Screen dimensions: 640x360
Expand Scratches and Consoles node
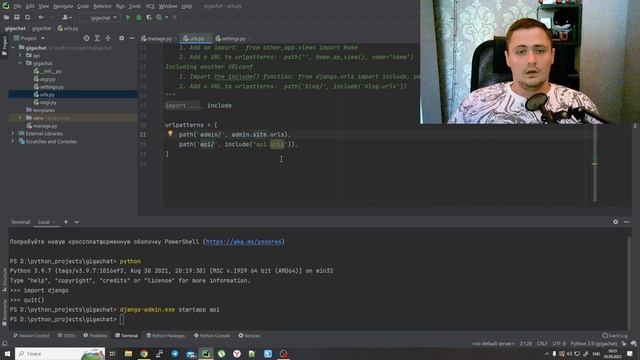13,142
